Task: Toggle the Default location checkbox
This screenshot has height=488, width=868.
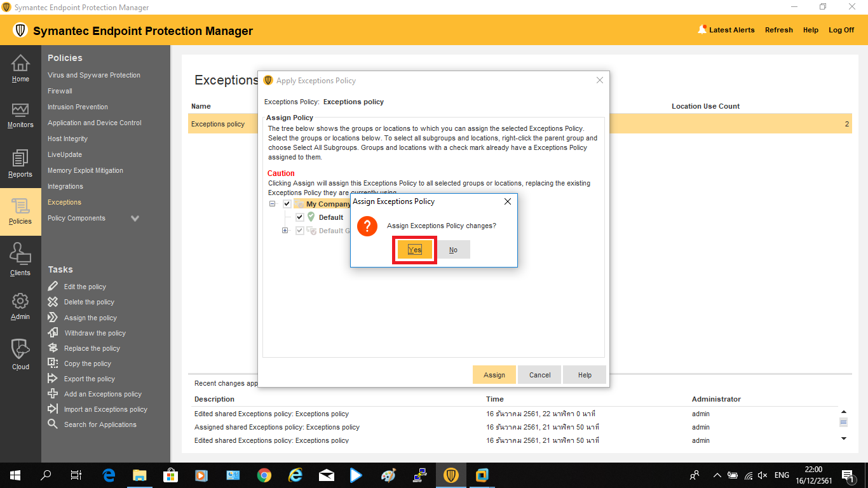Action: (x=300, y=217)
